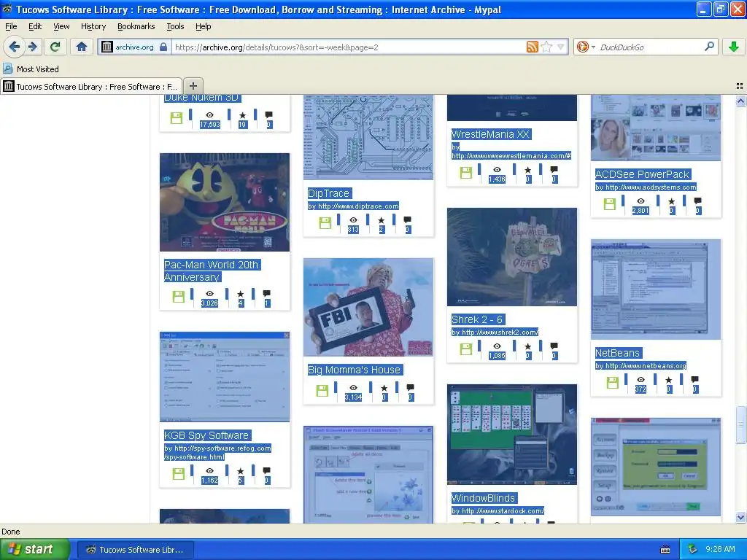Open the WindowBlinds title link

pos(483,498)
